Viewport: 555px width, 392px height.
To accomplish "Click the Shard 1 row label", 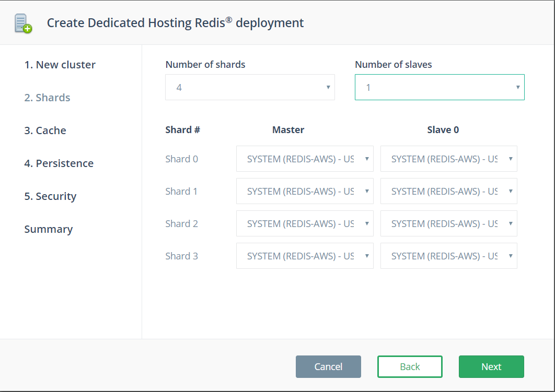I will pyautogui.click(x=181, y=191).
